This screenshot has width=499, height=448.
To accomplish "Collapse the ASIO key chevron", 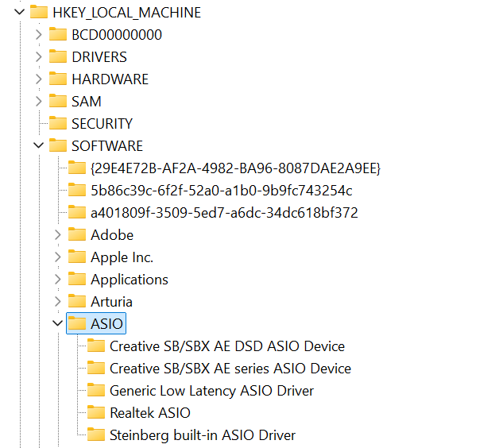I will coord(57,324).
